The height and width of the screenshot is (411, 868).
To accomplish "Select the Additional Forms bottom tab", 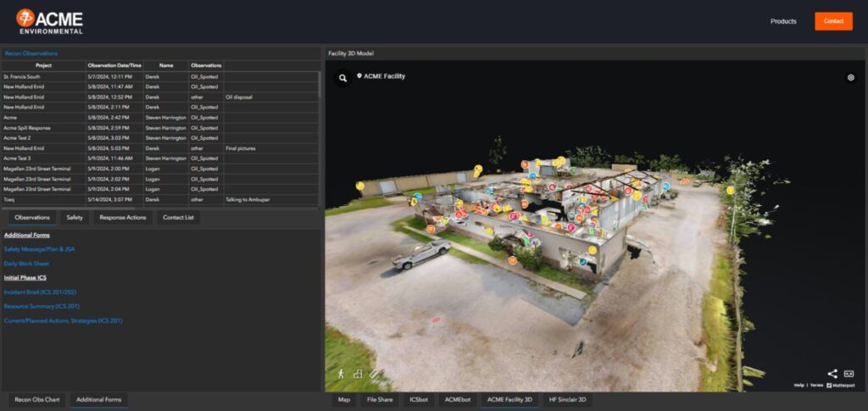I will coord(99,399).
